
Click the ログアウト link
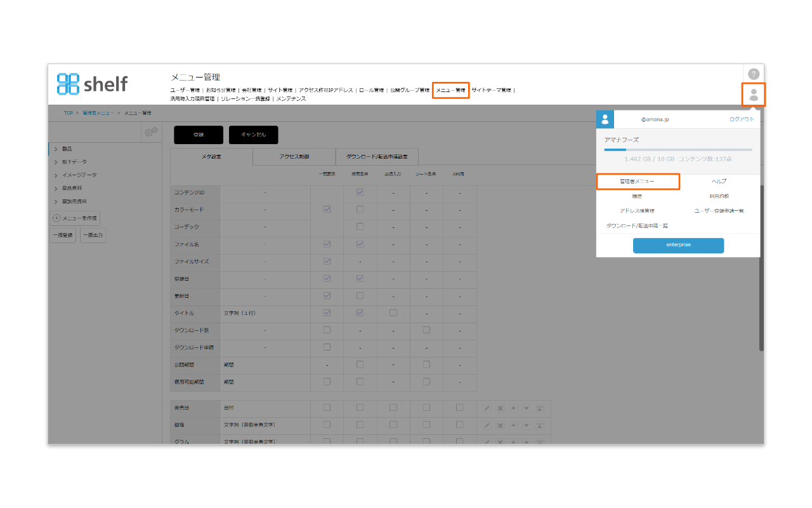point(742,119)
